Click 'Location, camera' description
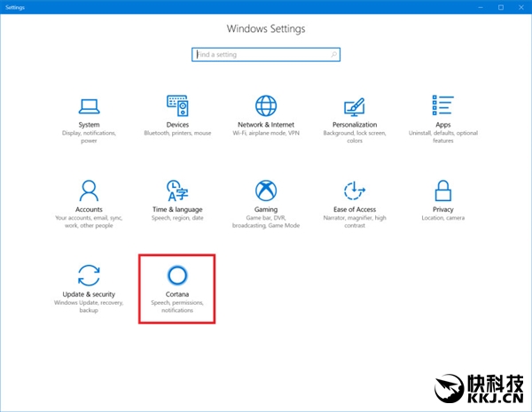 click(443, 218)
